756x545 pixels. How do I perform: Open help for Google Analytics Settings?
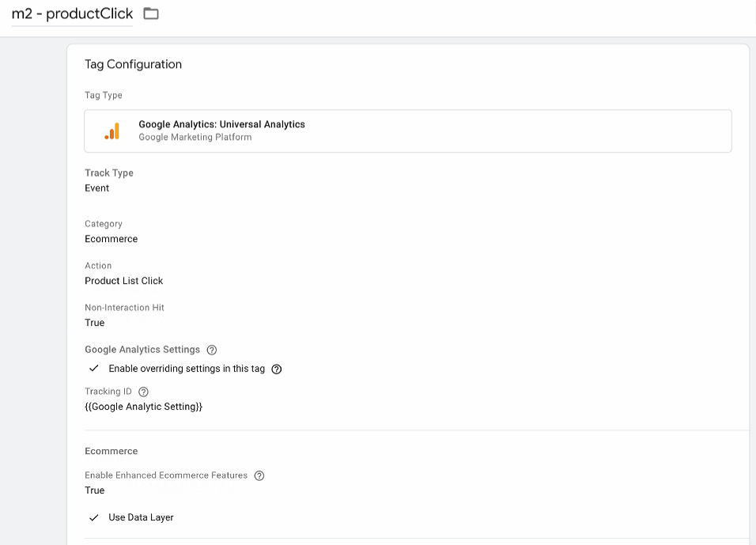[x=211, y=350]
